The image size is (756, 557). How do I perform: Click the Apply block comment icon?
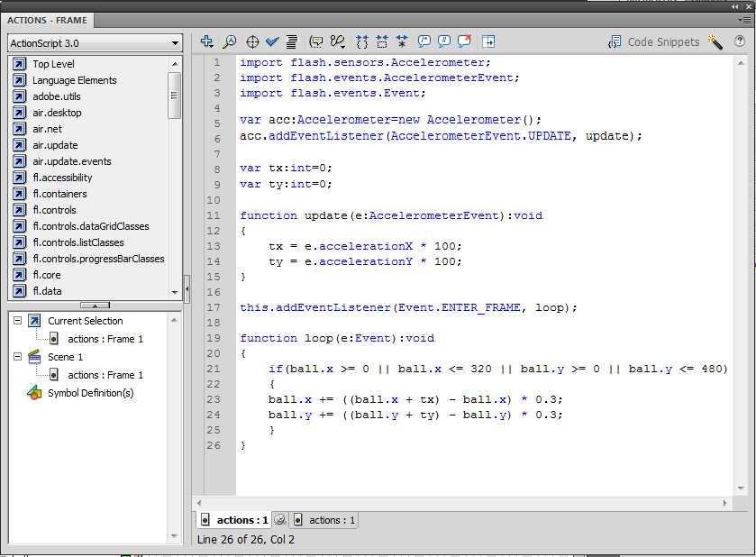[x=424, y=41]
